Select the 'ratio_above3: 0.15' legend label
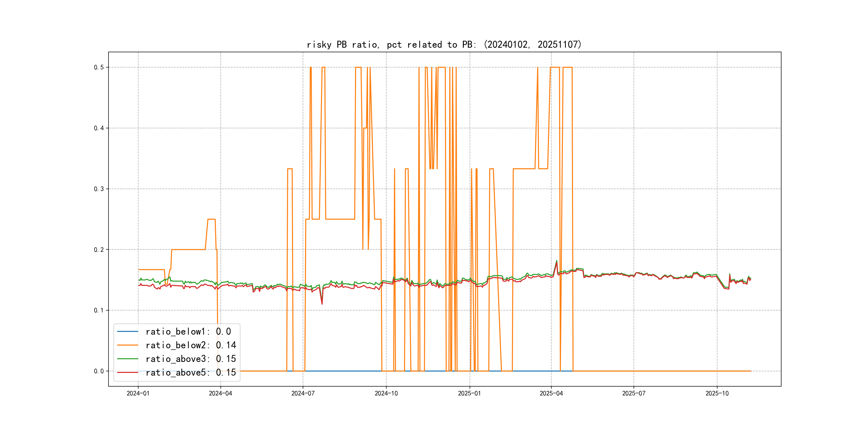868x434 pixels. [x=191, y=359]
